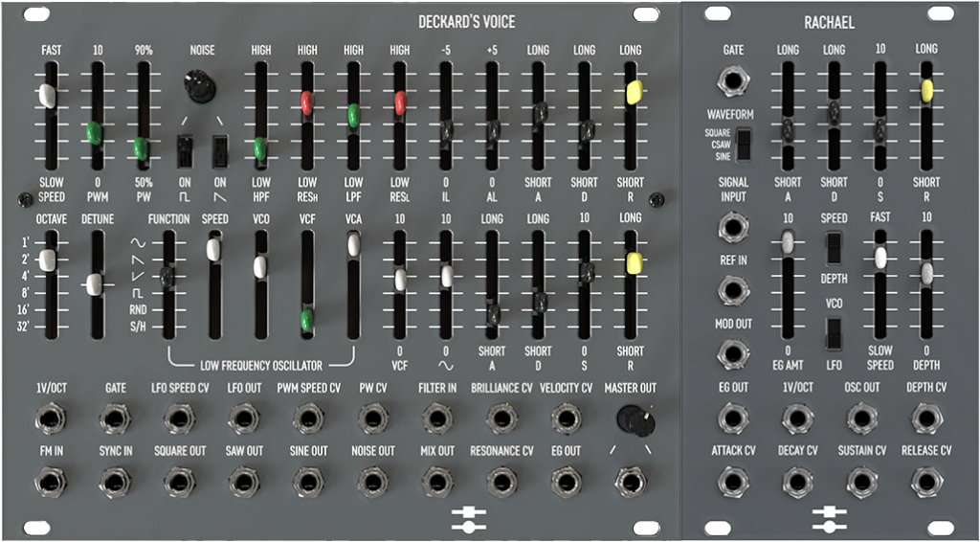This screenshot has width=980, height=542.
Task: Click the AL slider cap
Action: 494,130
